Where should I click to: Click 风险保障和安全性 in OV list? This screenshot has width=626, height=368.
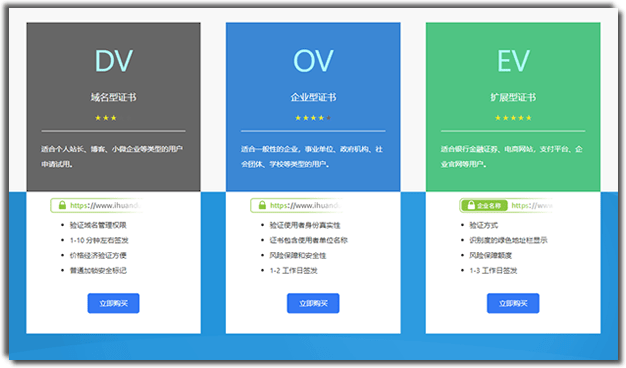pyautogui.click(x=298, y=255)
